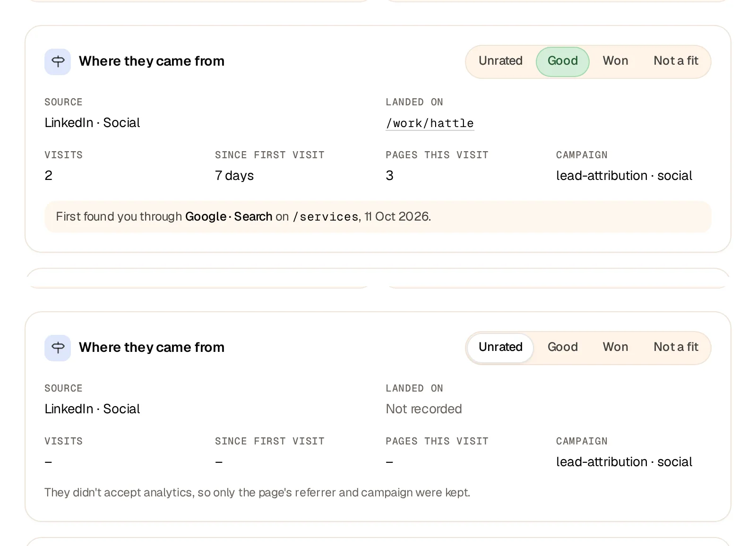
Task: Click 'lead-attribution · social' campaign in first card
Action: 624,176
